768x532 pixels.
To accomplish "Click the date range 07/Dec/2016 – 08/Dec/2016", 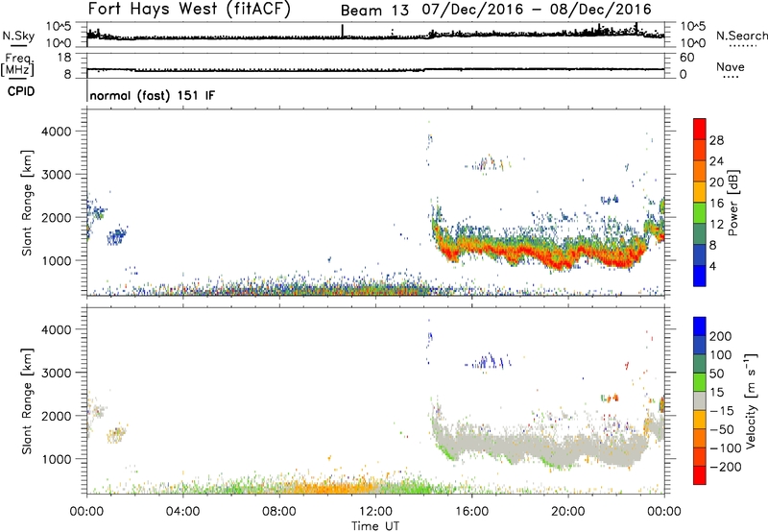I will (538, 10).
